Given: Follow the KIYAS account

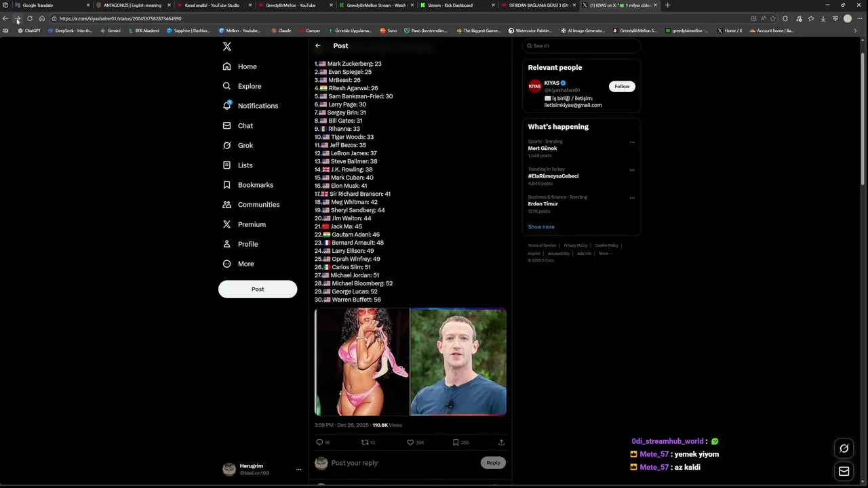Looking at the screenshot, I should [622, 86].
